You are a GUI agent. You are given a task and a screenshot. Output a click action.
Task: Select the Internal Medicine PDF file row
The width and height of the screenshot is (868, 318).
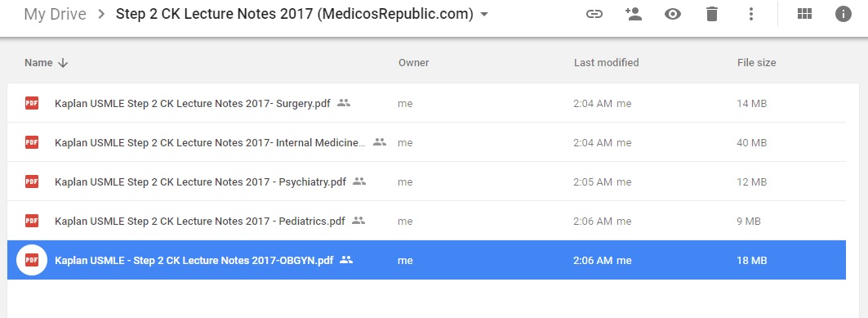[426, 142]
